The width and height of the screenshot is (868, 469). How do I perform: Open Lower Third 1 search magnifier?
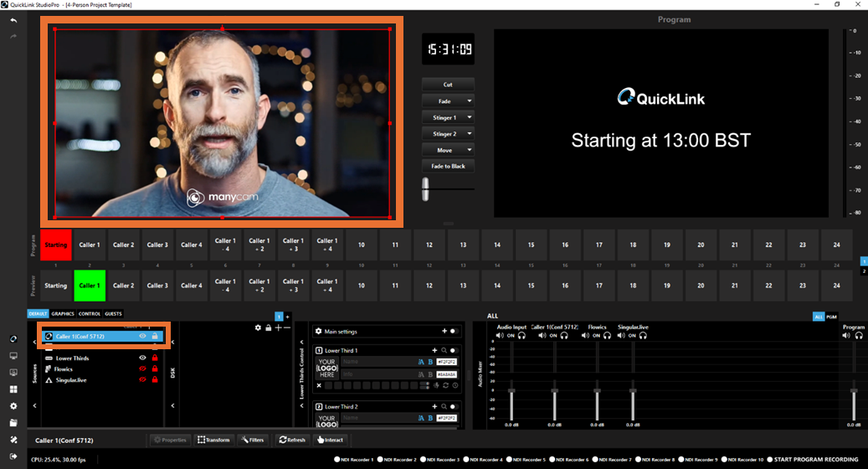(x=444, y=351)
